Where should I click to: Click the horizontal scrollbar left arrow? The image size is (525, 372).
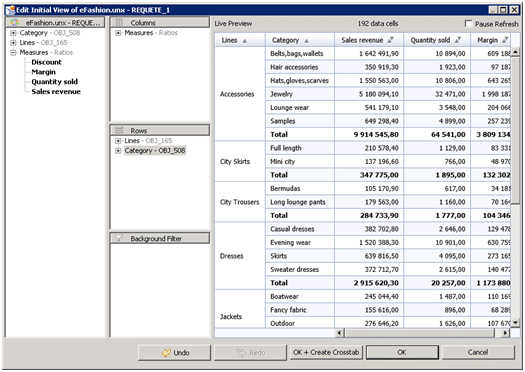(x=340, y=333)
